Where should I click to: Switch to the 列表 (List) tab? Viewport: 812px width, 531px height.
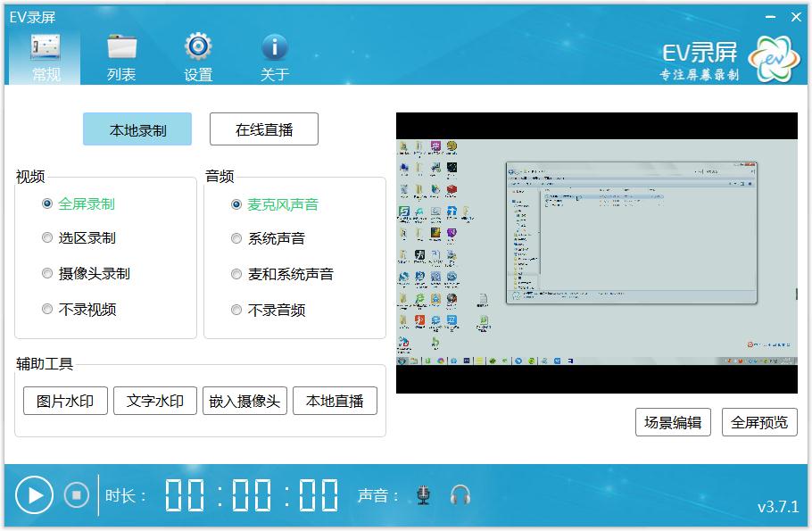(x=121, y=58)
